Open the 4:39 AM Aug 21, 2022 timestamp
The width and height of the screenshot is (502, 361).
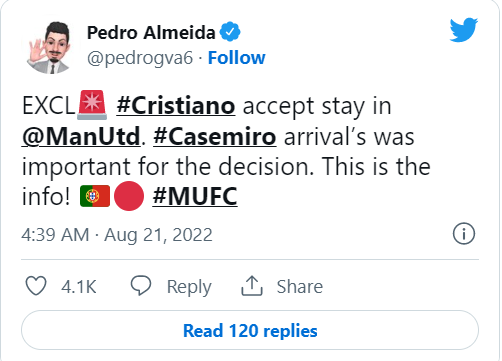click(x=117, y=235)
